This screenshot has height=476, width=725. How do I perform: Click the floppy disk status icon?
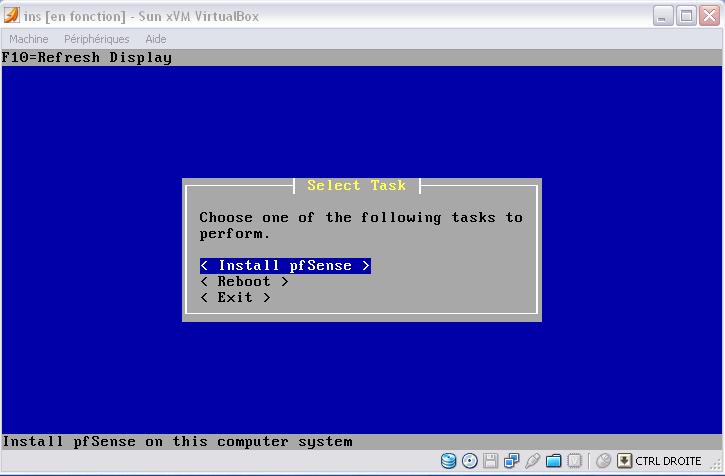click(x=490, y=461)
